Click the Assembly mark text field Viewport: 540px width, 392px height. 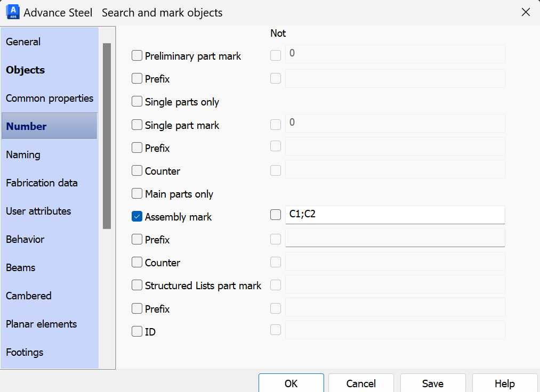coord(394,215)
